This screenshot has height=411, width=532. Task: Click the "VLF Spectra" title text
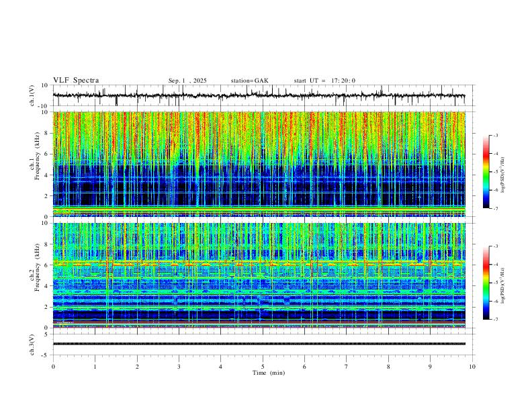point(76,81)
